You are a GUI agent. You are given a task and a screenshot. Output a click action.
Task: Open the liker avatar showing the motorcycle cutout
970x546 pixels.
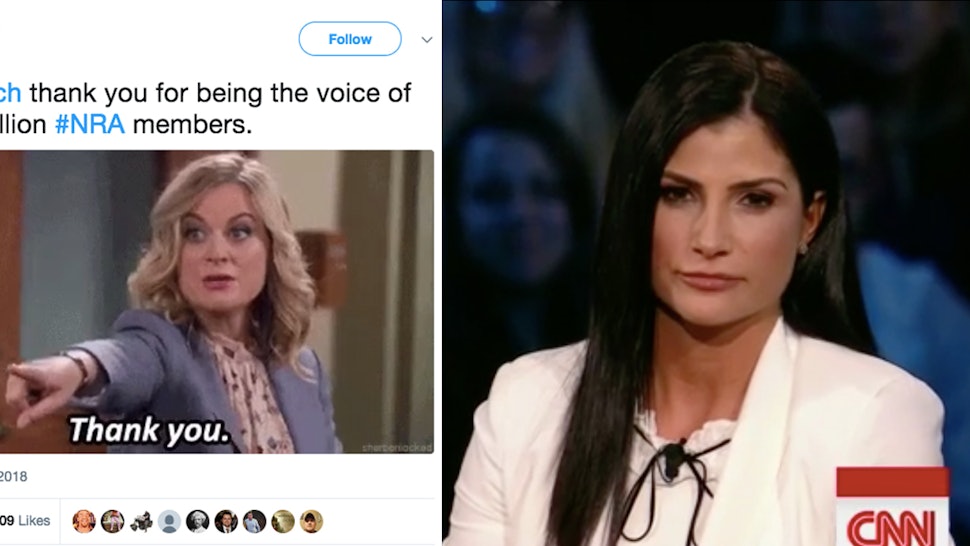pyautogui.click(x=140, y=521)
